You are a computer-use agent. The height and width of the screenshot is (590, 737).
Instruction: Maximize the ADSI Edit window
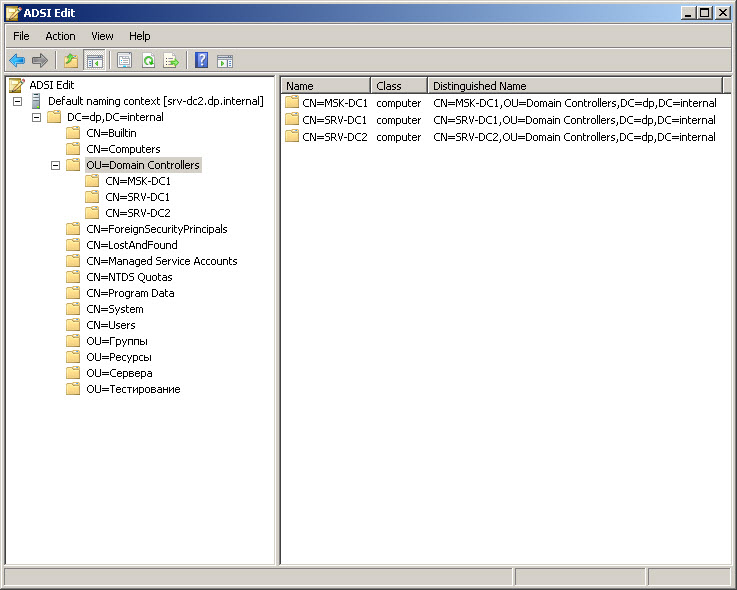click(x=705, y=13)
